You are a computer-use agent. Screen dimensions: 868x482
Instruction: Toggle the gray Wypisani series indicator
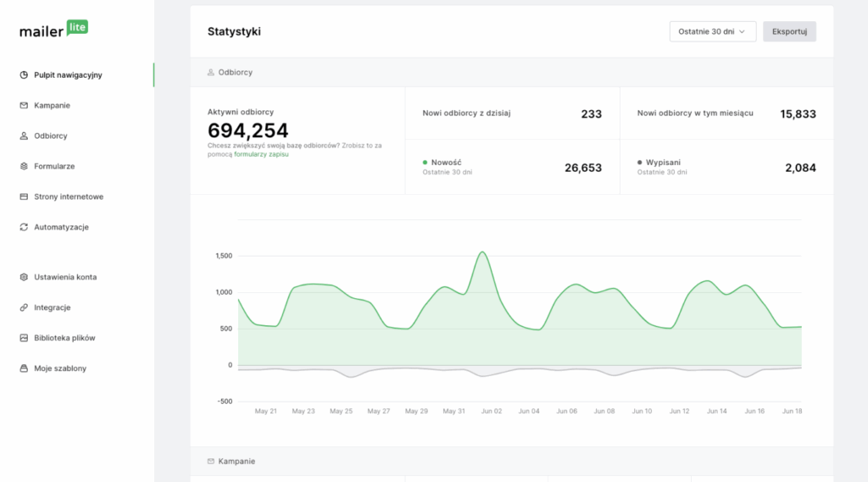(639, 162)
